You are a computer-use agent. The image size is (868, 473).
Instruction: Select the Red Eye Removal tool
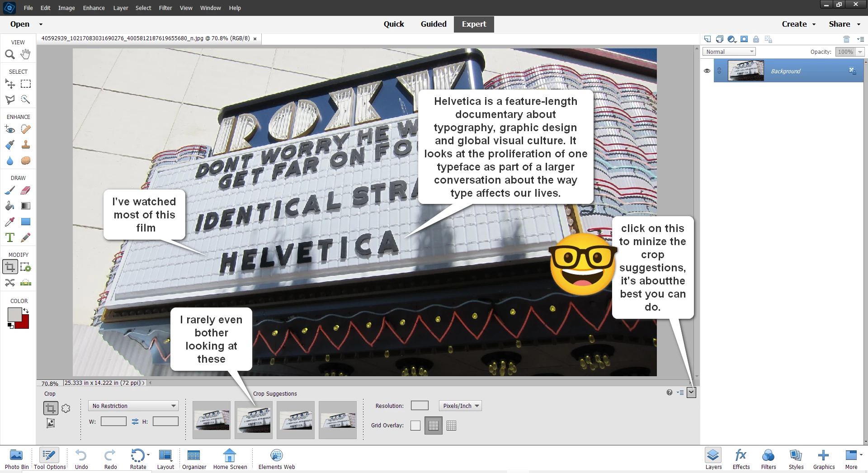coord(10,129)
